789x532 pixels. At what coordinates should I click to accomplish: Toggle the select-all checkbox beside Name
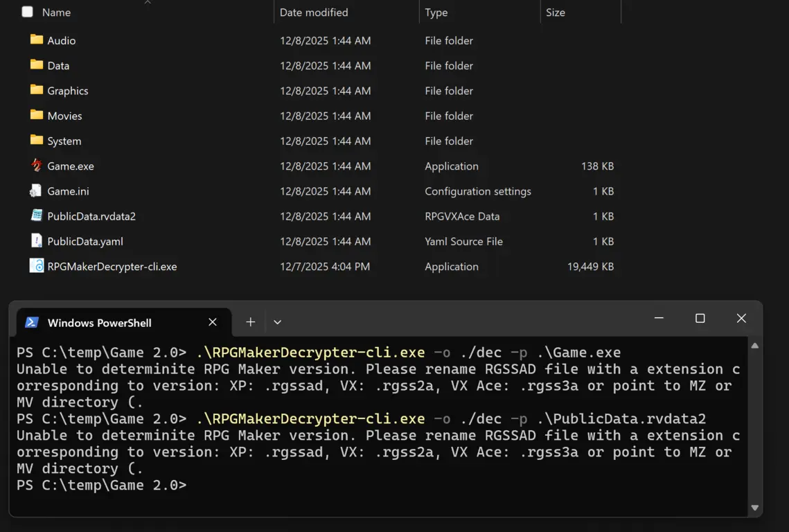28,12
